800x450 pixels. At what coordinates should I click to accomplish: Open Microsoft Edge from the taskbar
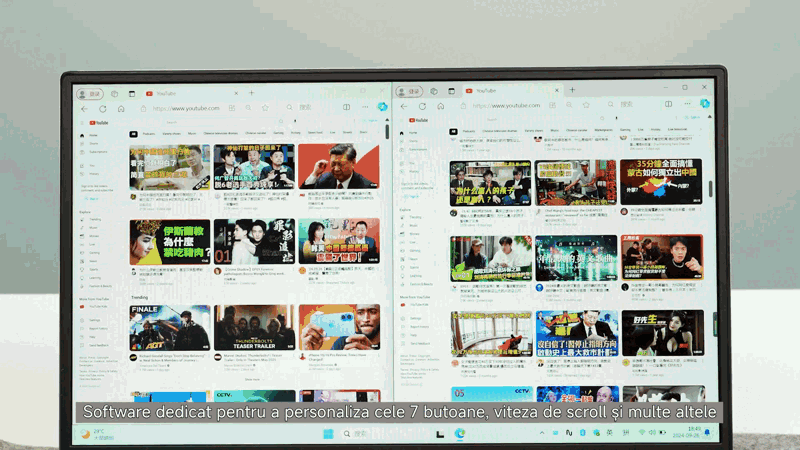point(460,434)
